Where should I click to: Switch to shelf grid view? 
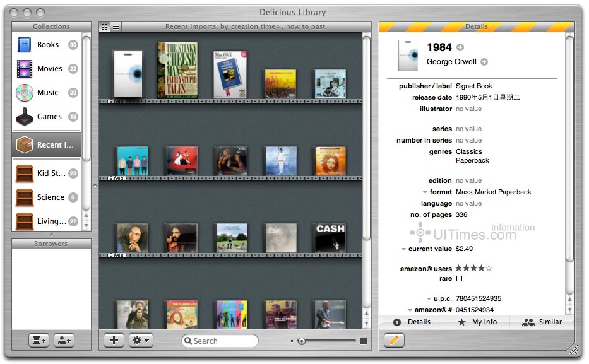(104, 26)
